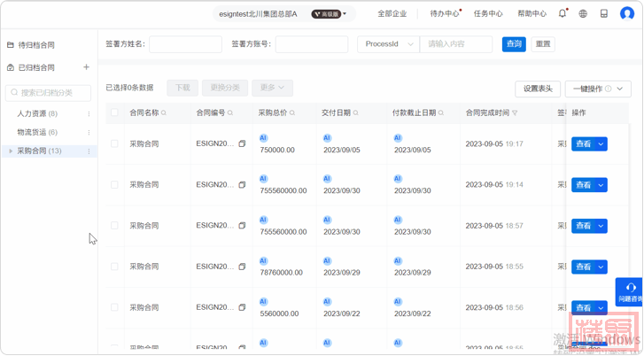Viewport: 644px width, 356px height.
Task: Open the more options dots for 人力资源
Action: pos(89,114)
